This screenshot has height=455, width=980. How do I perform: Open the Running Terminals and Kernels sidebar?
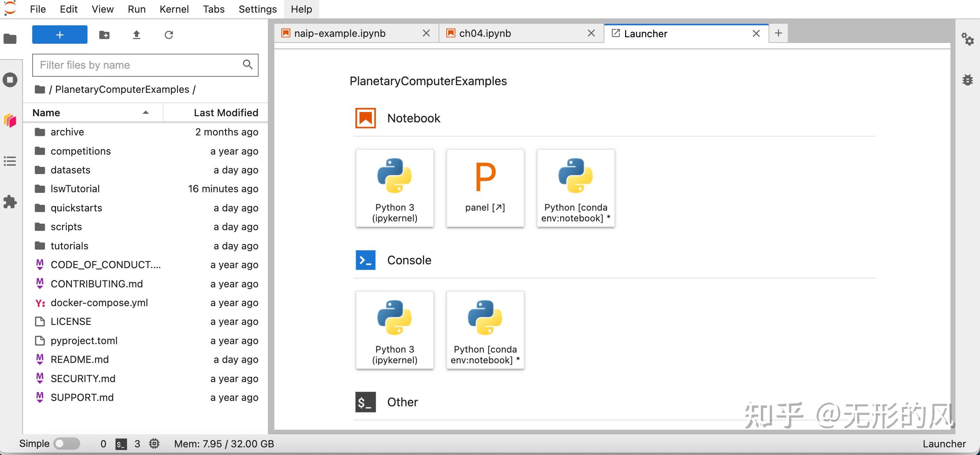(10, 80)
